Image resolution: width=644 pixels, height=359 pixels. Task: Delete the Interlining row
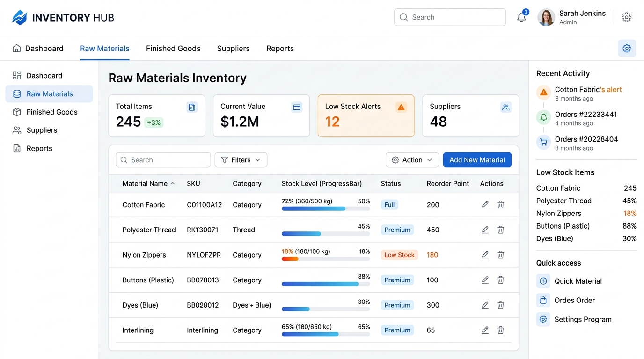click(500, 330)
